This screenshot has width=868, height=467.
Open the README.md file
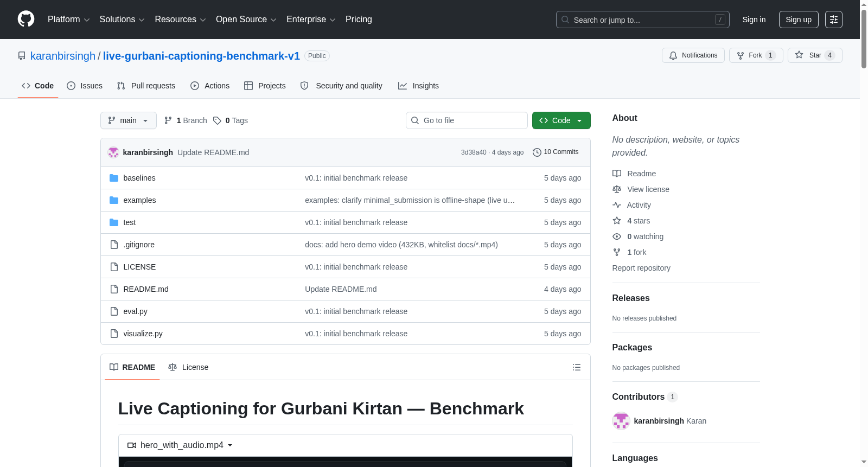pyautogui.click(x=146, y=289)
